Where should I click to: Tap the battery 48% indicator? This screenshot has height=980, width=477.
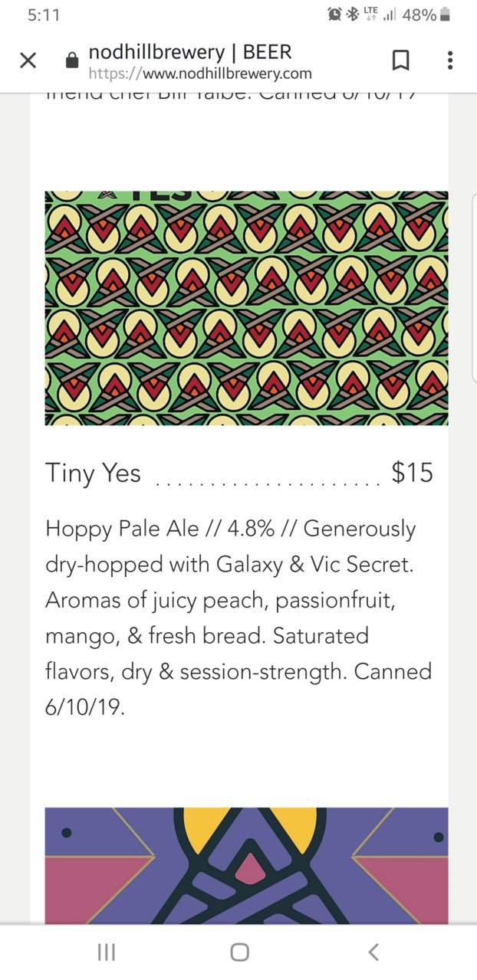pos(427,15)
